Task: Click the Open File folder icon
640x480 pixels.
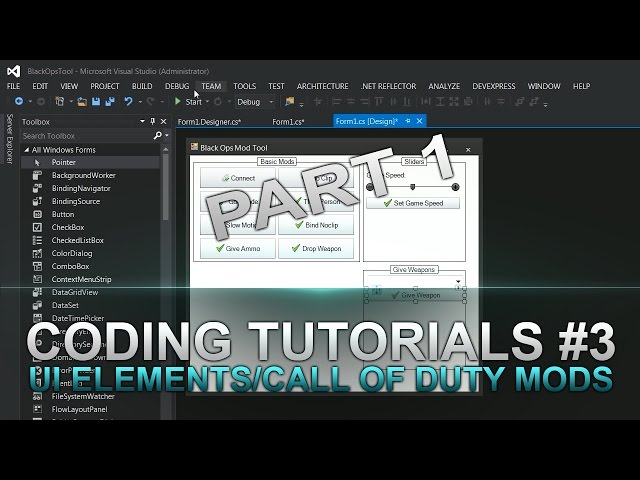Action: click(82, 102)
